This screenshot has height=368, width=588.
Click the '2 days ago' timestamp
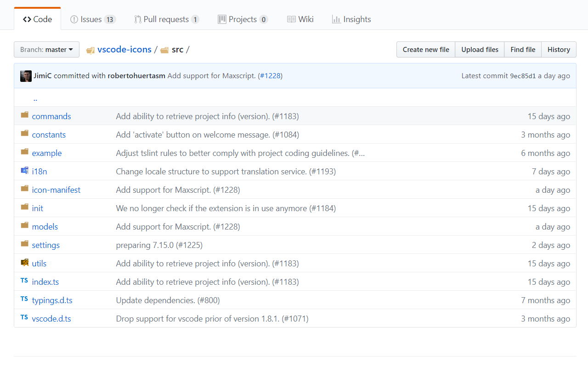[x=551, y=245]
